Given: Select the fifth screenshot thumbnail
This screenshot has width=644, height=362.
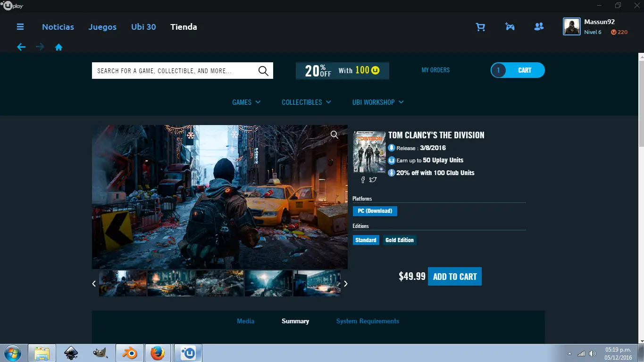Looking at the screenshot, I should point(317,283).
